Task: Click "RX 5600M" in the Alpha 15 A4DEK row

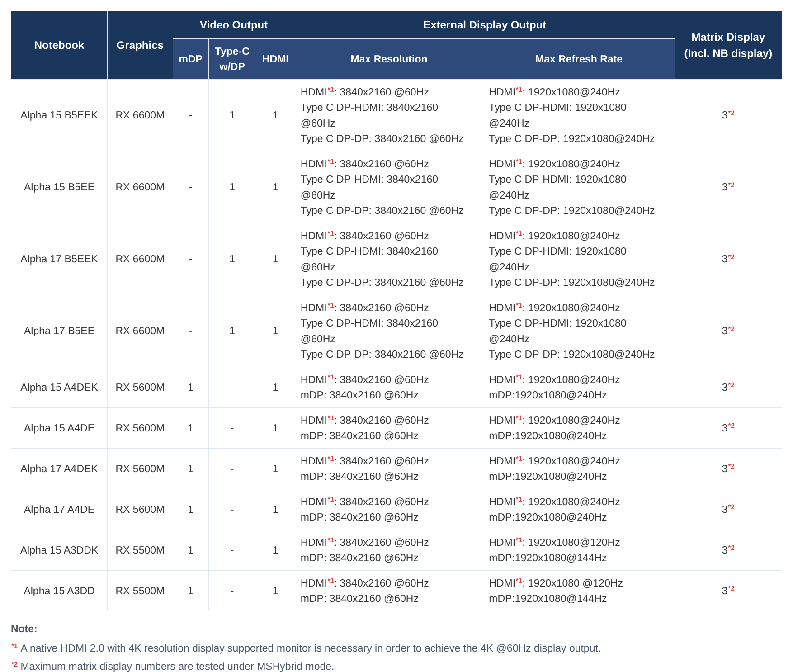Action: (x=140, y=388)
